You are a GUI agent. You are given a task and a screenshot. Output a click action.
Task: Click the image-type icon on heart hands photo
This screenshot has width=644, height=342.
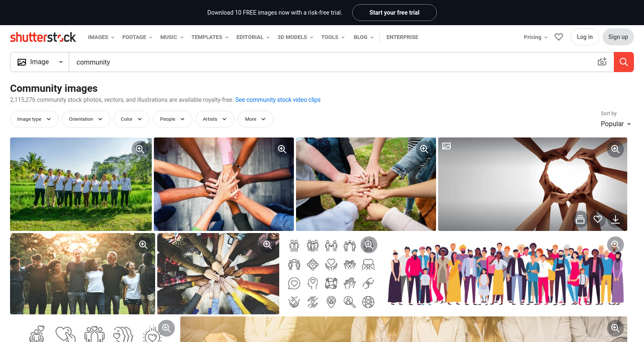pyautogui.click(x=447, y=146)
